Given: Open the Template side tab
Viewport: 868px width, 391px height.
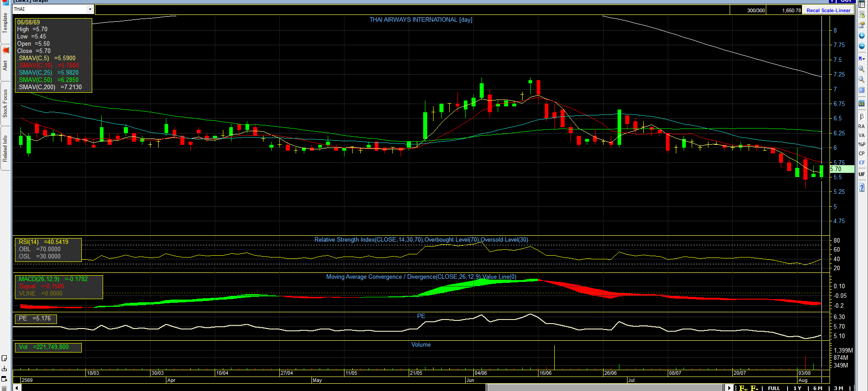Looking at the screenshot, I should tap(5, 23).
